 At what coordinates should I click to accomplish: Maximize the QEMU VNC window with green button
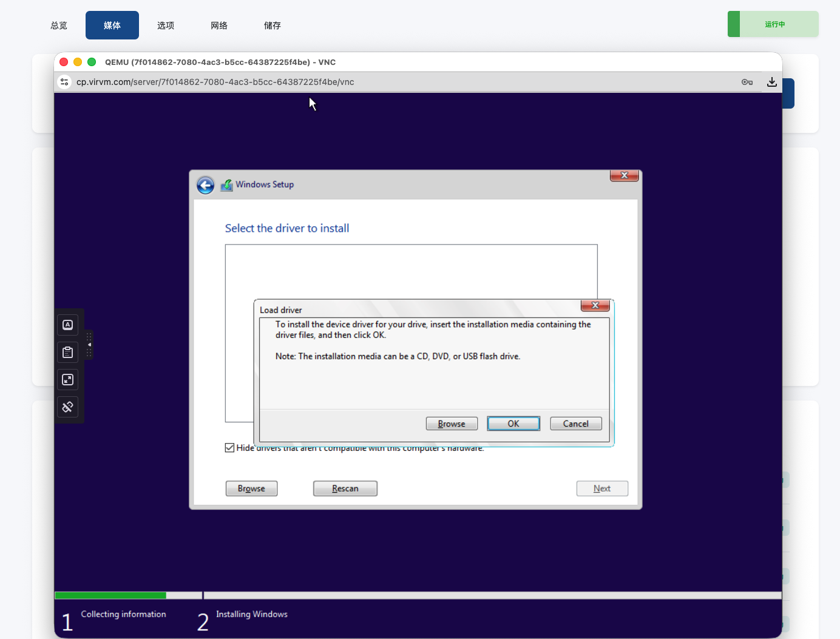(x=92, y=62)
